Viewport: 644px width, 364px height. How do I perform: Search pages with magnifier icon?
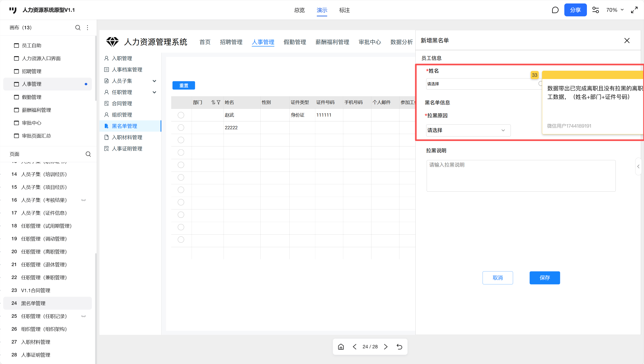click(88, 154)
